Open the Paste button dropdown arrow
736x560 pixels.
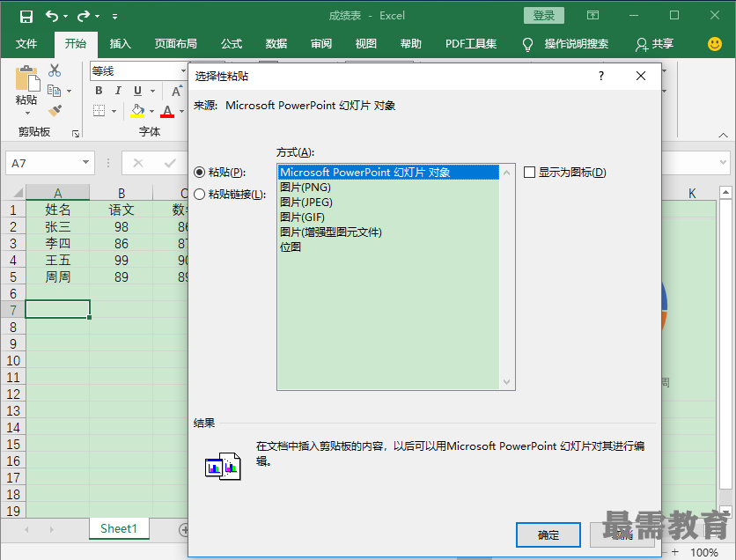[27, 113]
